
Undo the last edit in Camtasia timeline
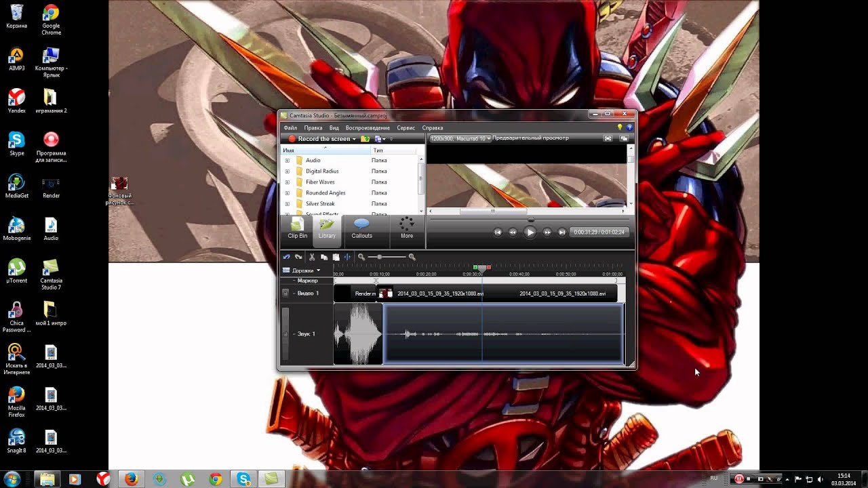(287, 257)
